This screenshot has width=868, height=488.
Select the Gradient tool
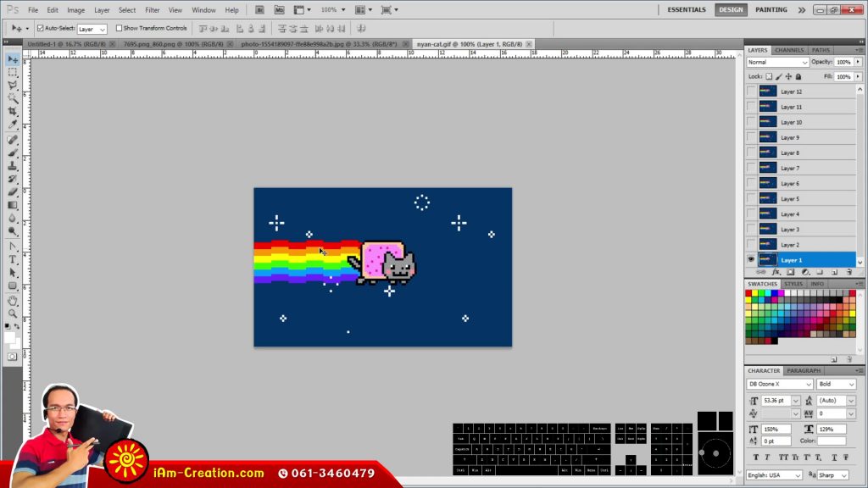tap(13, 205)
